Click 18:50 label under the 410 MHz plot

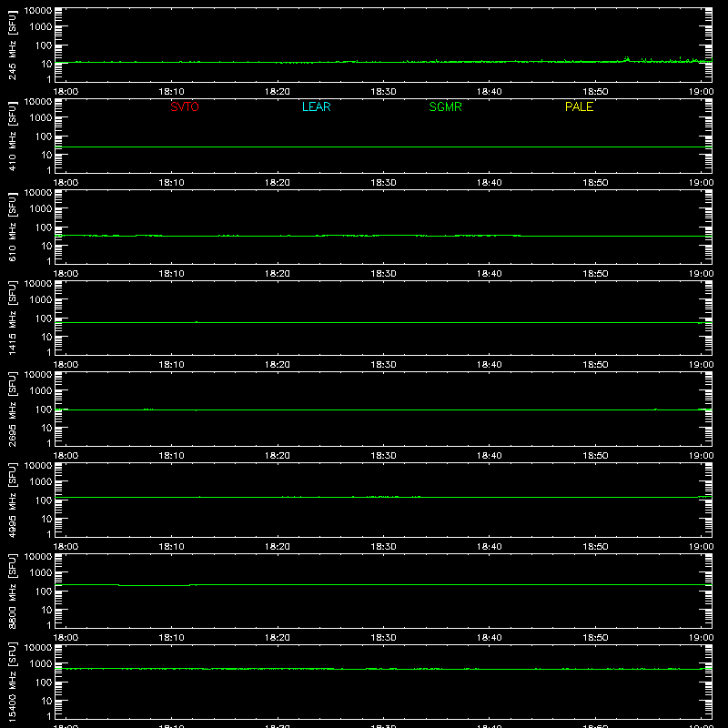tap(595, 183)
